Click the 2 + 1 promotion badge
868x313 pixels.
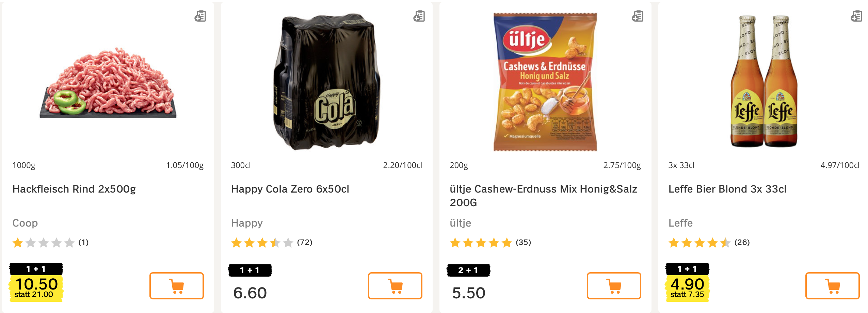[x=468, y=270]
